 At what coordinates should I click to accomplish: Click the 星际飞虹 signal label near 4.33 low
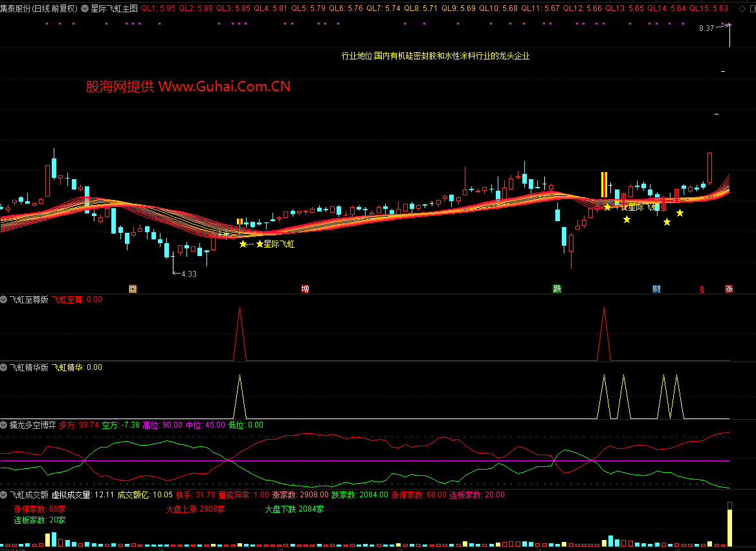[x=279, y=244]
